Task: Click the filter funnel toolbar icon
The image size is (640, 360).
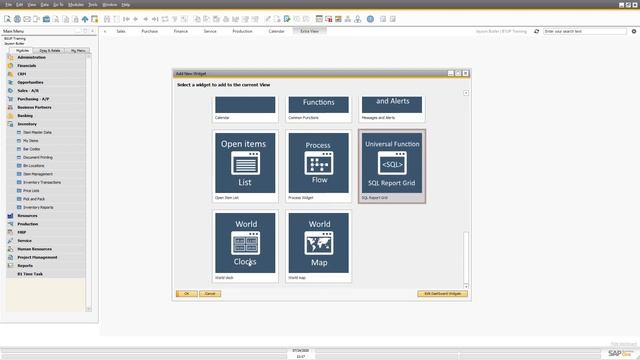Action: point(175,19)
